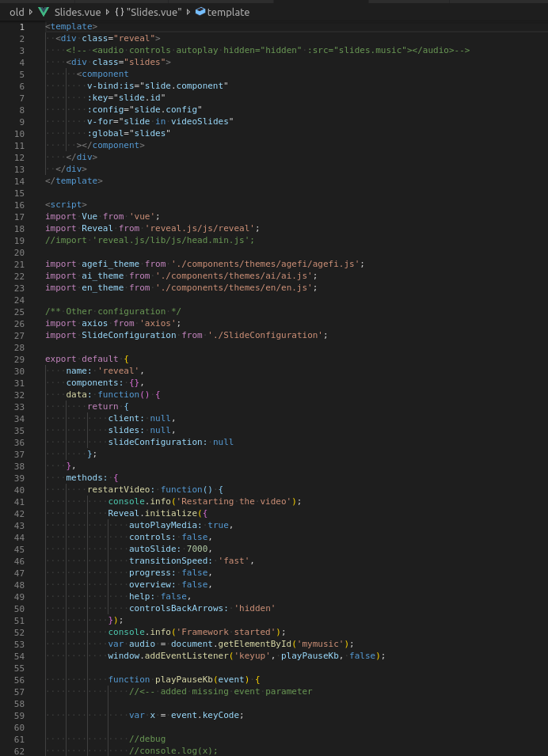Click the client property in data

[x=126, y=418]
